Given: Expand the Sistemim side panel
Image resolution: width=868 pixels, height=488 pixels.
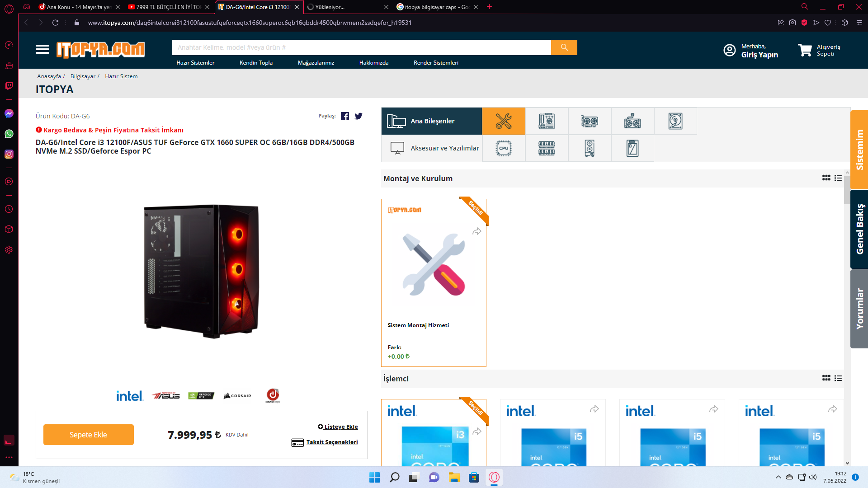Looking at the screenshot, I should pyautogui.click(x=859, y=150).
